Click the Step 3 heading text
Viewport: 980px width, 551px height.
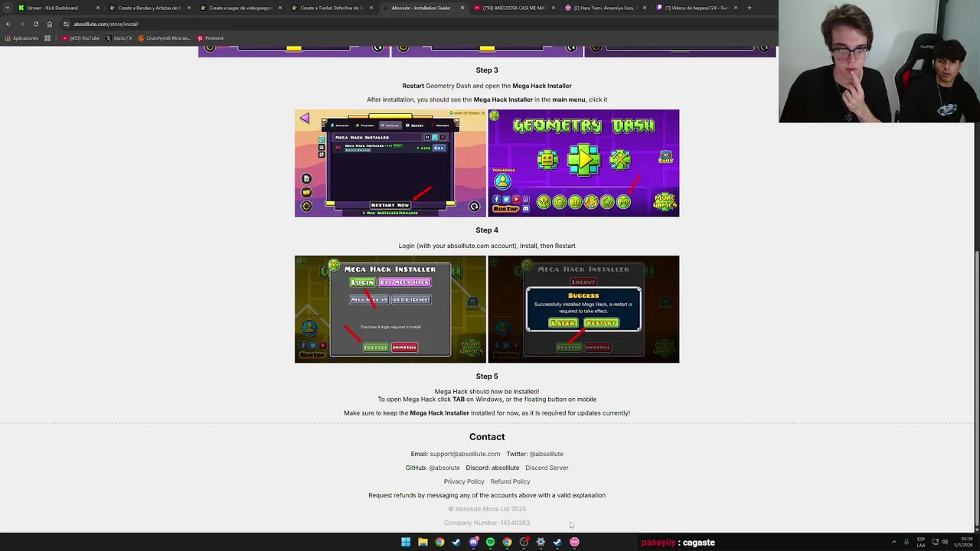(x=487, y=70)
